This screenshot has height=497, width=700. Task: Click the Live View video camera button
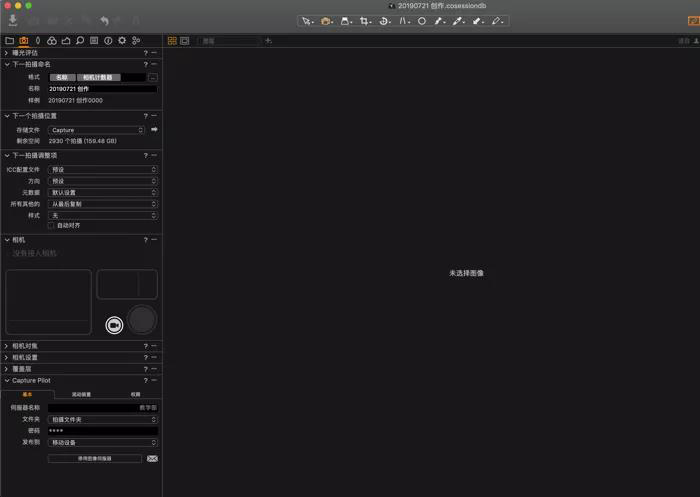click(114, 324)
